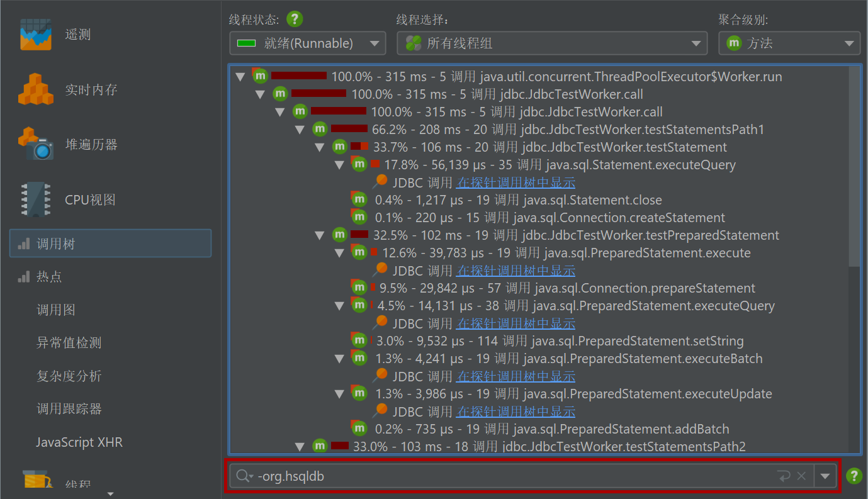Open the 线程 threads section icon

click(37, 481)
